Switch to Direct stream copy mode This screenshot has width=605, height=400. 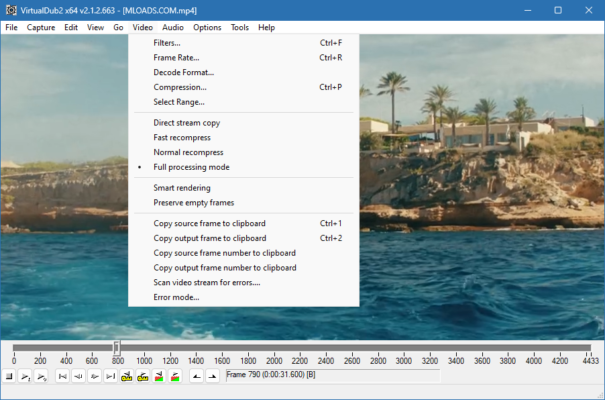[x=243, y=123]
